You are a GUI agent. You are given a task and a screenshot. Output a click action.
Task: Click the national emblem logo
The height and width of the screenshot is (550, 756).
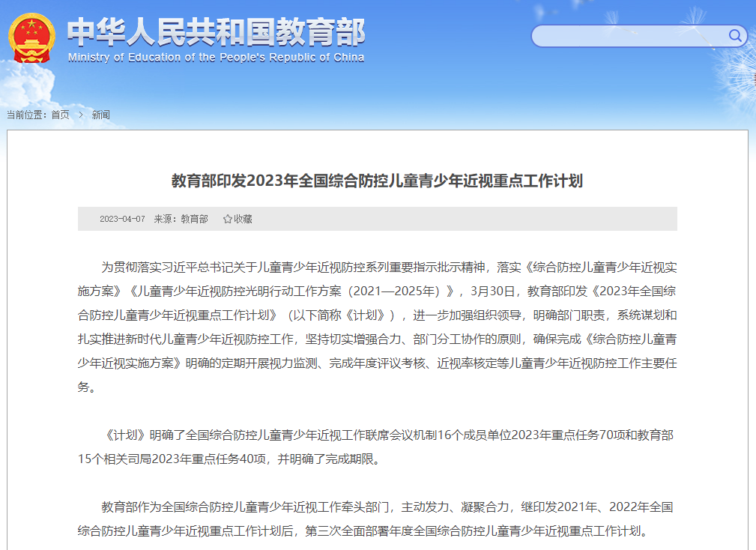(x=31, y=38)
